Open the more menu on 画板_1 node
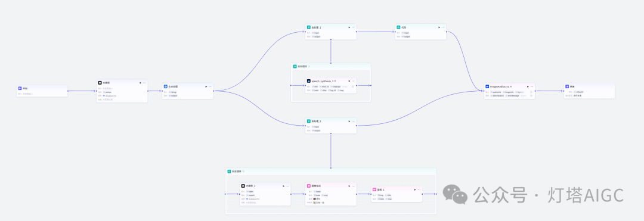644x221 pixels. click(x=419, y=189)
